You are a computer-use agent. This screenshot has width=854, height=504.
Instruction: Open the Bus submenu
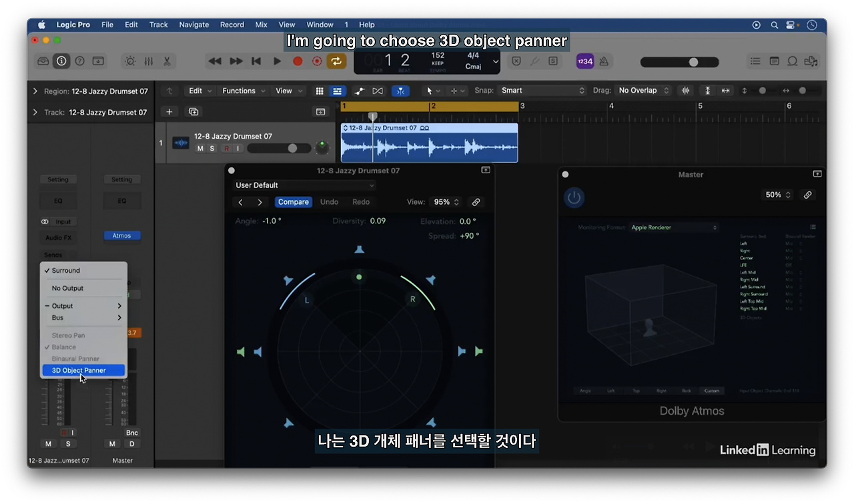coord(83,318)
